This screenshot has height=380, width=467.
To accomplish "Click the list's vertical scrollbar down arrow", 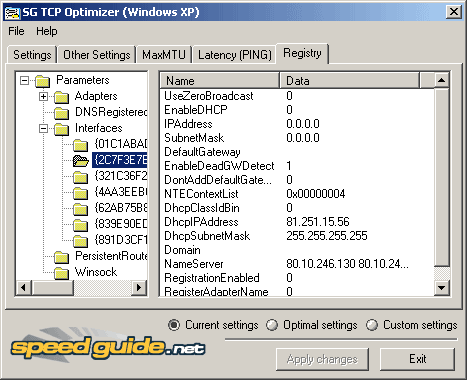I will click(442, 288).
